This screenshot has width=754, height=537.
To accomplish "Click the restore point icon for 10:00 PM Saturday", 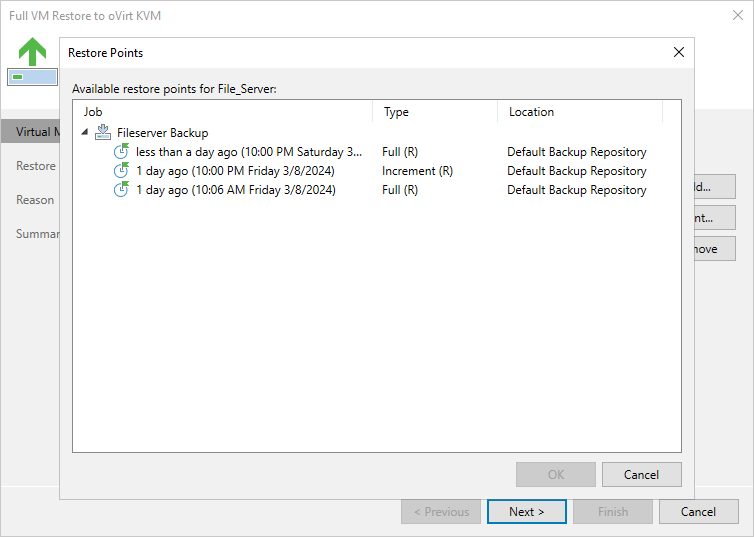I will tap(121, 152).
